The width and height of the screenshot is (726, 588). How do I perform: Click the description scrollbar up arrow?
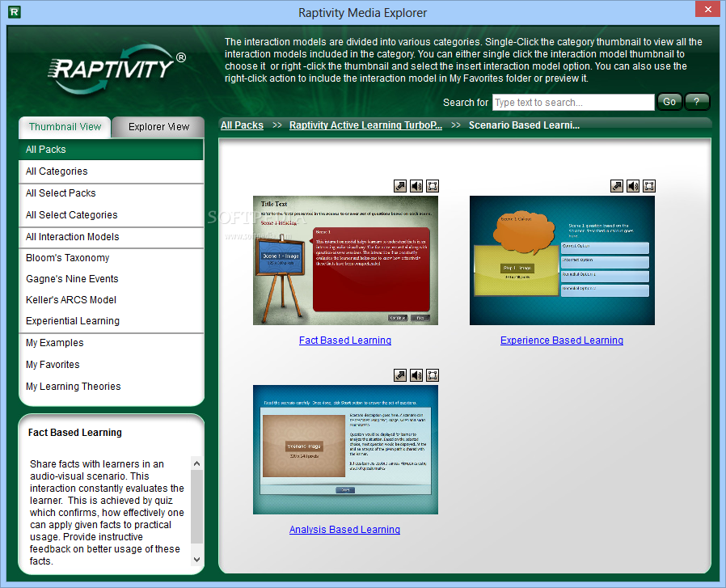coord(196,463)
